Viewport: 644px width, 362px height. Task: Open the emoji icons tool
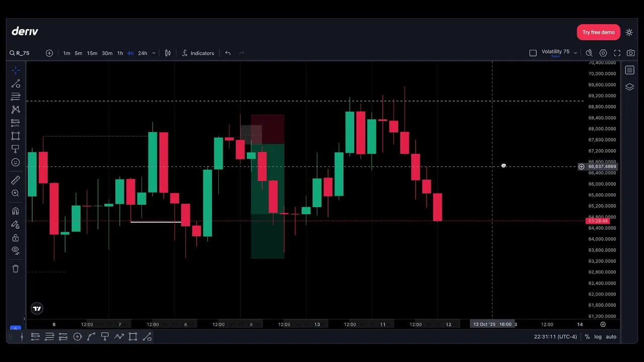16,162
